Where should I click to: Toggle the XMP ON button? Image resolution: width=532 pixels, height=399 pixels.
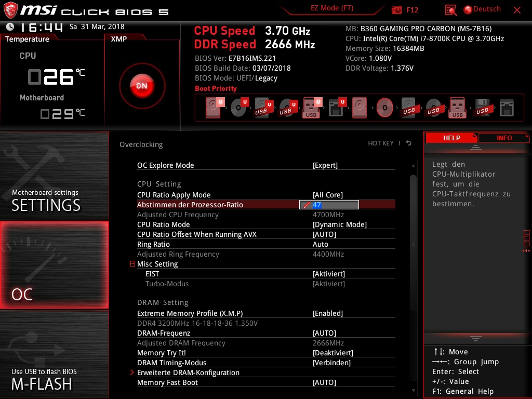pos(142,86)
